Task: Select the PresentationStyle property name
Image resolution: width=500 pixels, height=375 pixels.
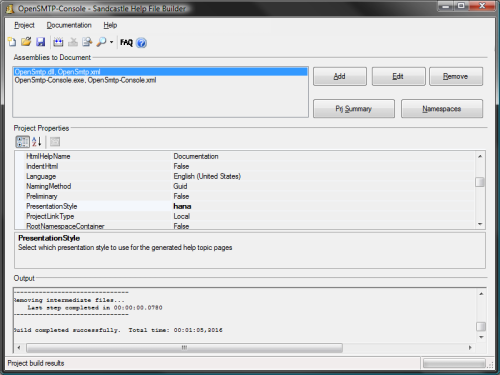Action: click(x=52, y=206)
